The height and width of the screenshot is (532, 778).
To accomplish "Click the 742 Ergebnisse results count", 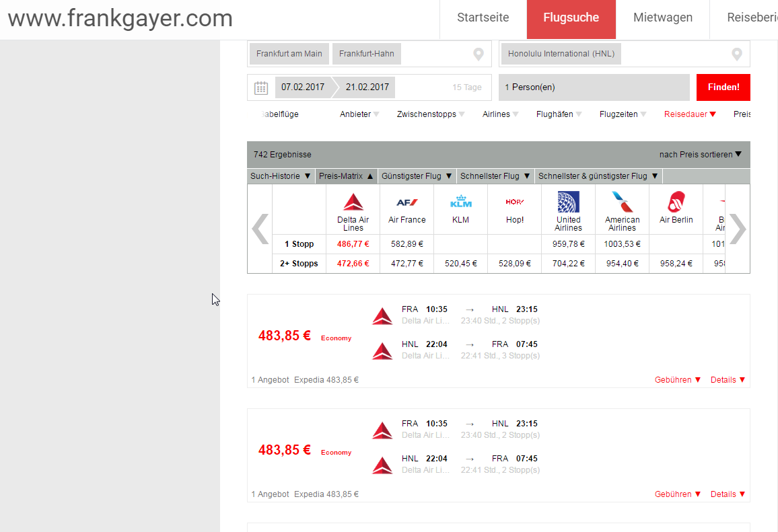I will pos(282,155).
